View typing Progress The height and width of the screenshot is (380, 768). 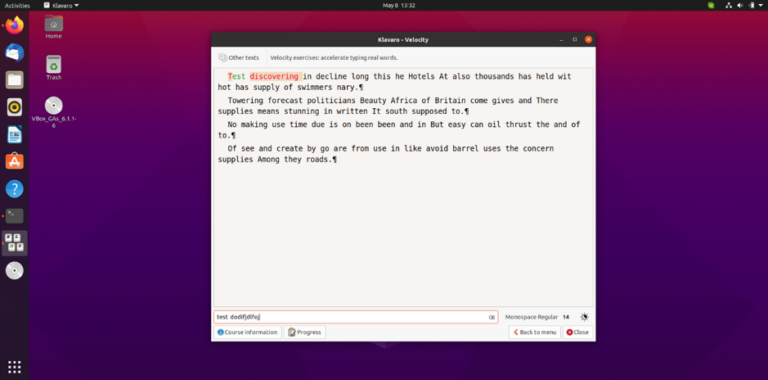click(x=305, y=332)
